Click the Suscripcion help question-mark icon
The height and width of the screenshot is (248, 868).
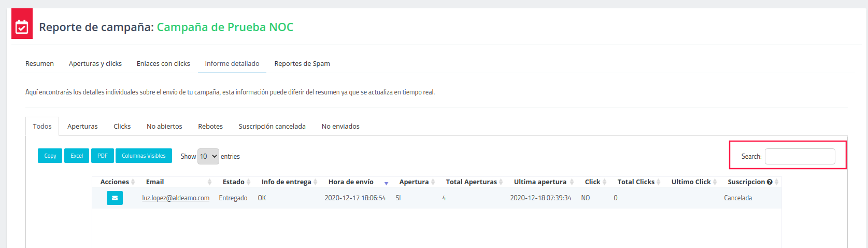pyautogui.click(x=770, y=182)
